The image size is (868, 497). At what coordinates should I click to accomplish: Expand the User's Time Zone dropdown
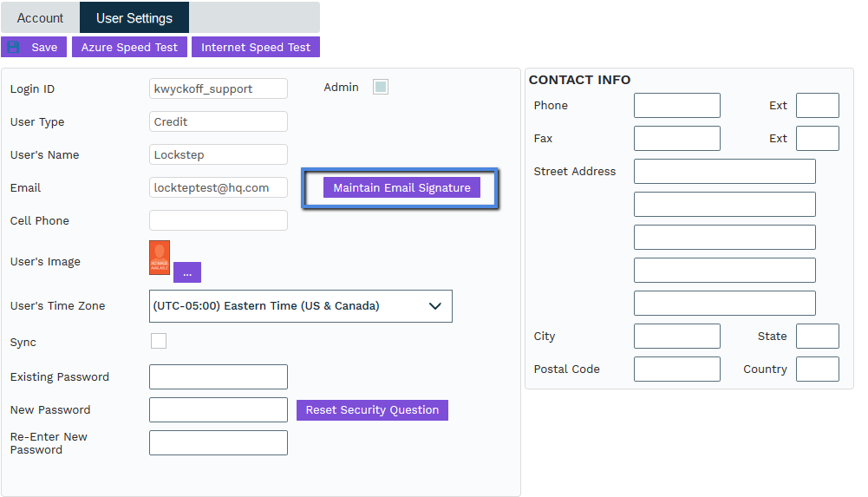tap(301, 306)
